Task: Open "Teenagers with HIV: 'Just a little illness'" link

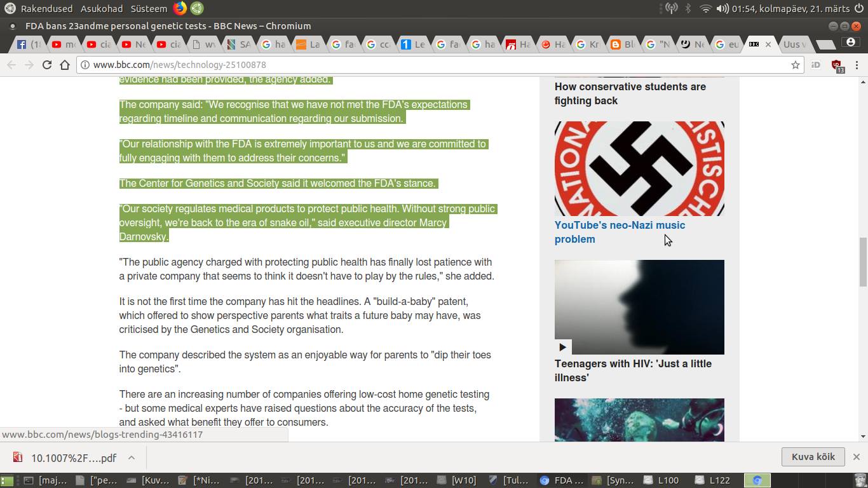Action: (633, 370)
